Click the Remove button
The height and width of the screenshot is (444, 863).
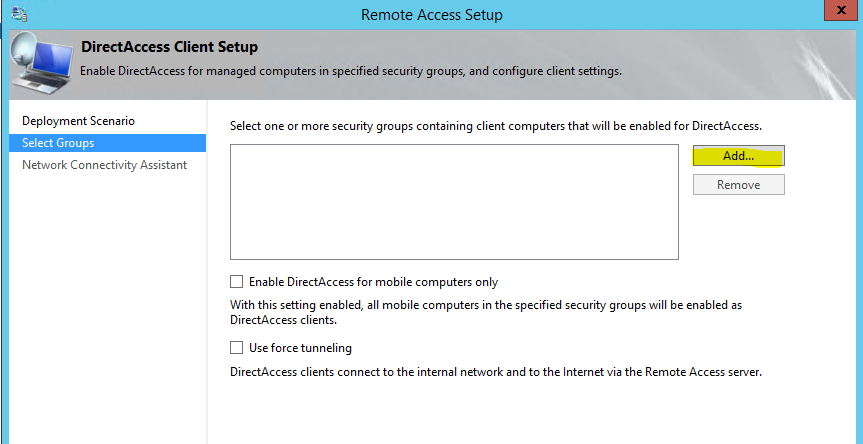pos(738,185)
